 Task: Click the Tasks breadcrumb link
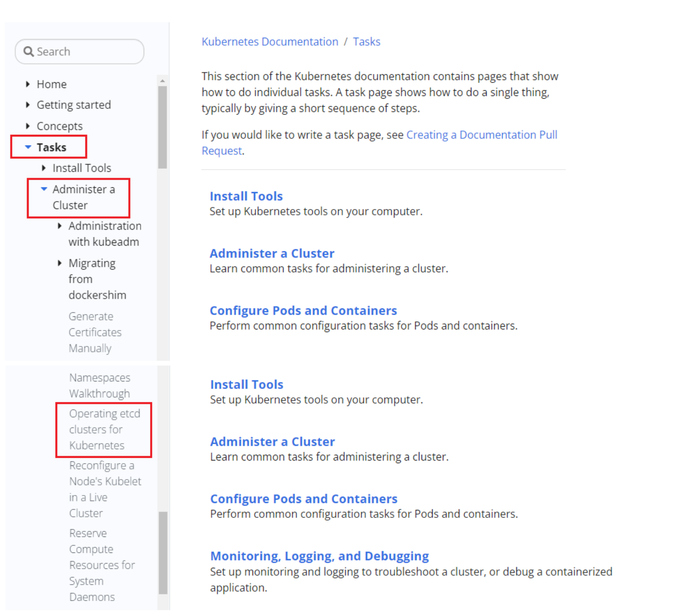click(x=366, y=41)
